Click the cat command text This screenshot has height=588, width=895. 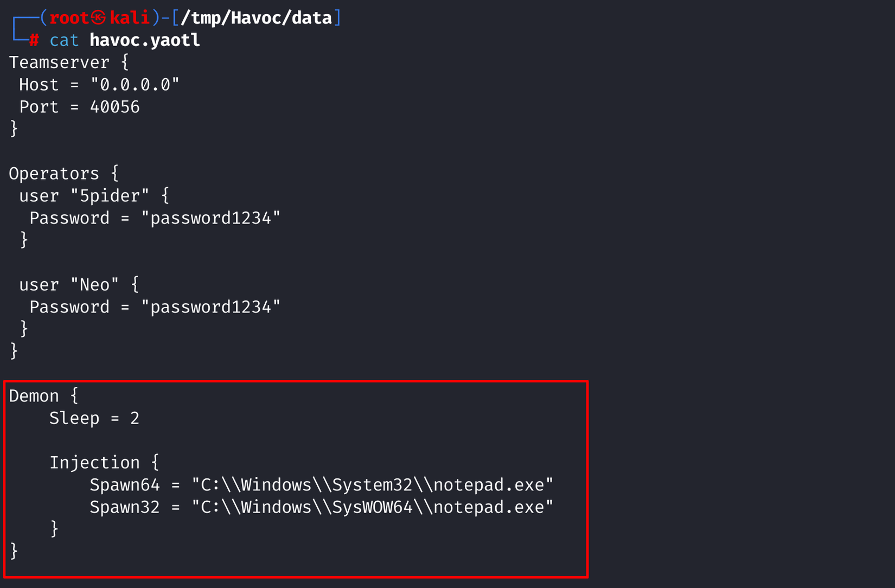click(x=64, y=40)
